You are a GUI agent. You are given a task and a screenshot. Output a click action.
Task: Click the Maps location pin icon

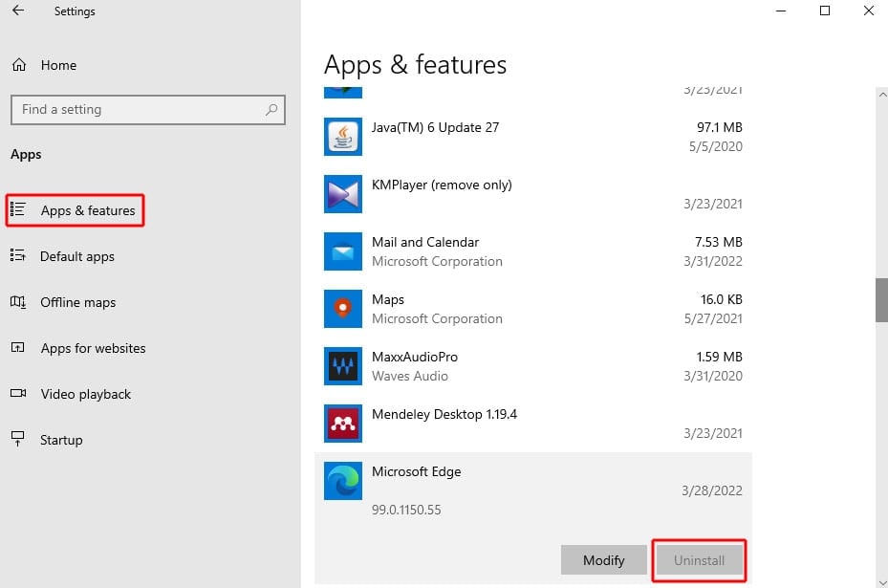[x=342, y=309]
